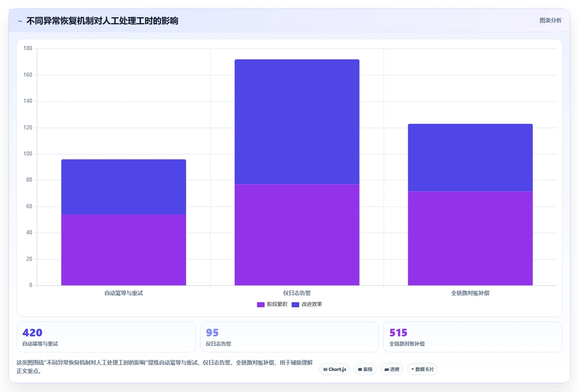
Task: Click the x-axis label 全链路对账补偿
Action: click(x=470, y=293)
